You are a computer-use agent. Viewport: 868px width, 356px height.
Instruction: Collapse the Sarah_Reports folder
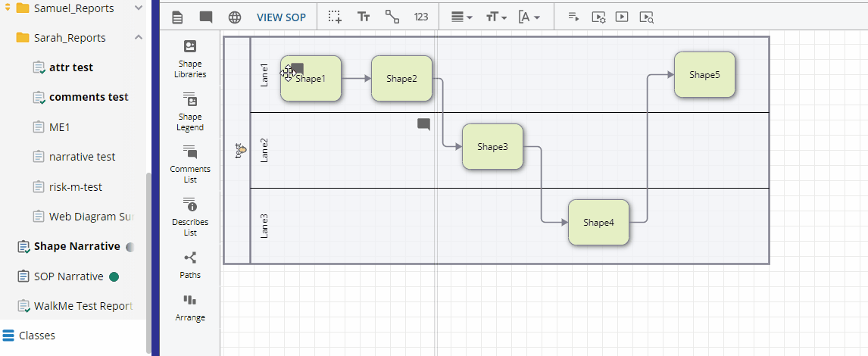tap(138, 38)
